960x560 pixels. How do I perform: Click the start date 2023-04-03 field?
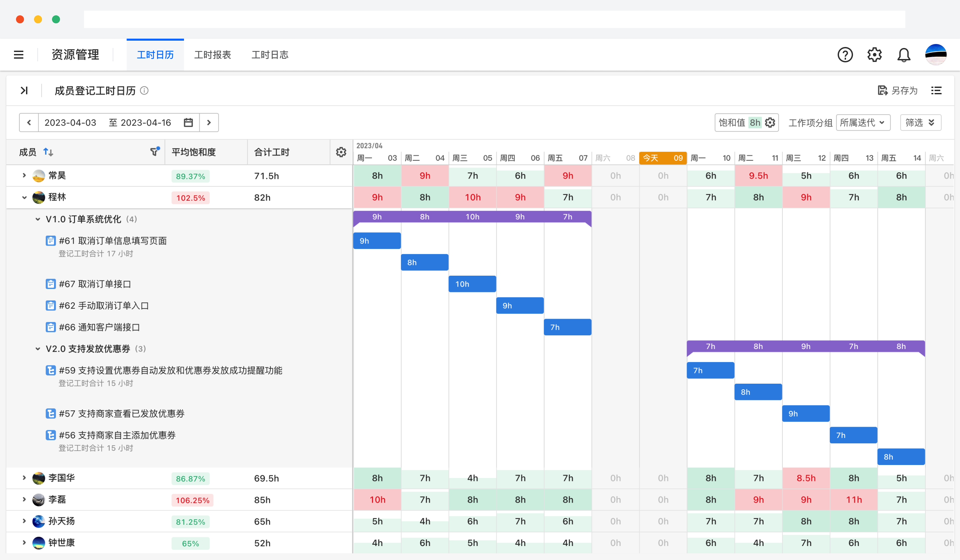[x=70, y=123]
